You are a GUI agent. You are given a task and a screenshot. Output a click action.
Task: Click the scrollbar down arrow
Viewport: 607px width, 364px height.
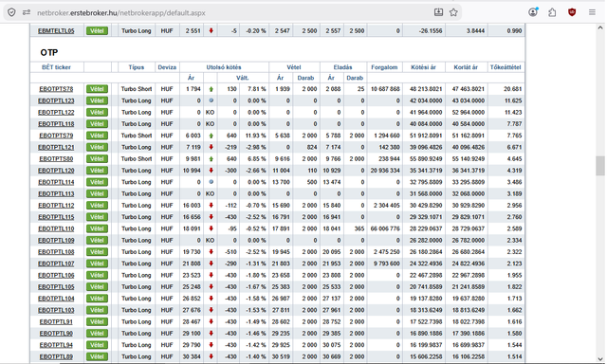600,359
